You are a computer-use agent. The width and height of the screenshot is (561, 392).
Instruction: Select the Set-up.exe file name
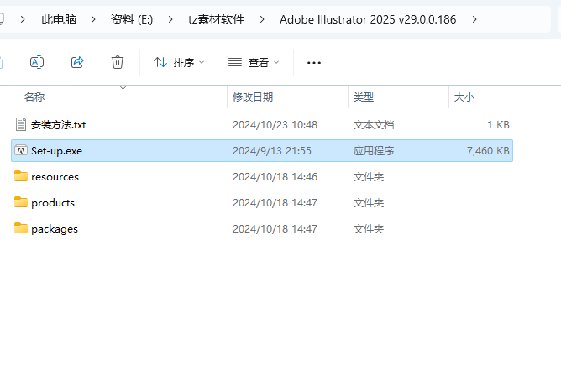pyautogui.click(x=56, y=151)
